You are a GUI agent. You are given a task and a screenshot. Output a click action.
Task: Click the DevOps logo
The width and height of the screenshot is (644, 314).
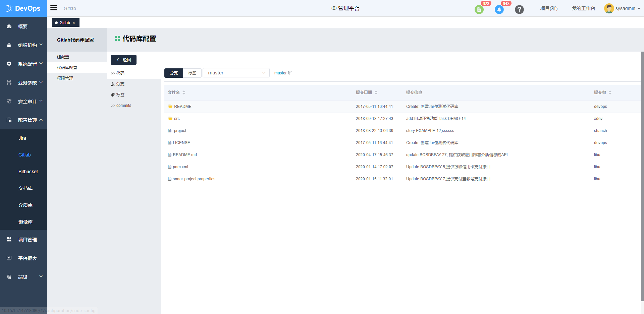point(23,8)
